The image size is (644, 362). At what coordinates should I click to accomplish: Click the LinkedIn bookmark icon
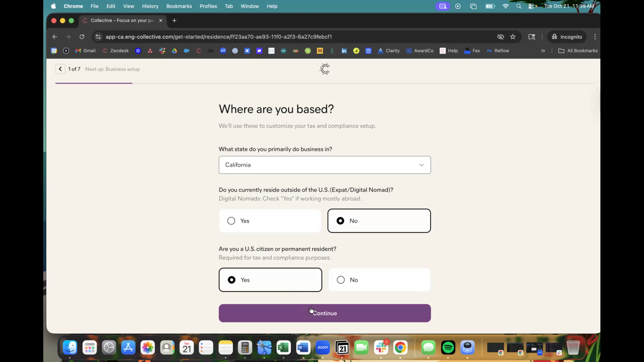click(344, 51)
